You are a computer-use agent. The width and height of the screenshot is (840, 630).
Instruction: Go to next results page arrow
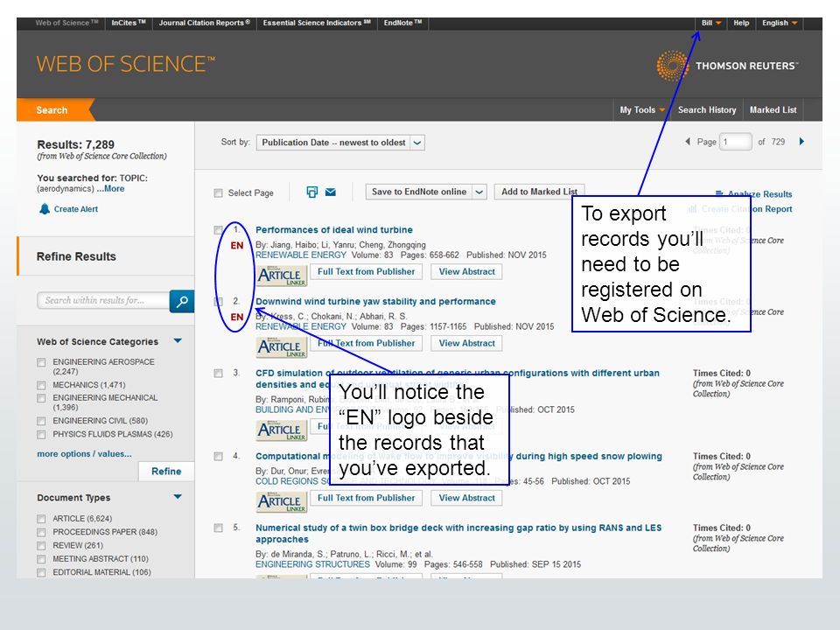pos(801,142)
